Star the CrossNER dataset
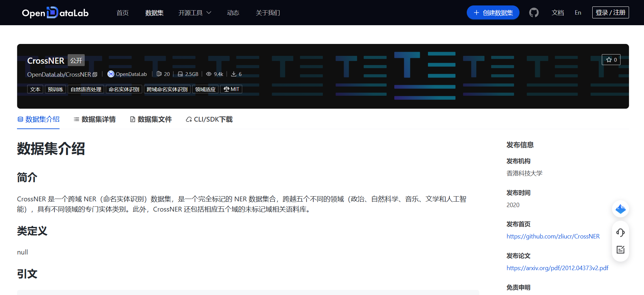This screenshot has height=295, width=644. point(611,60)
